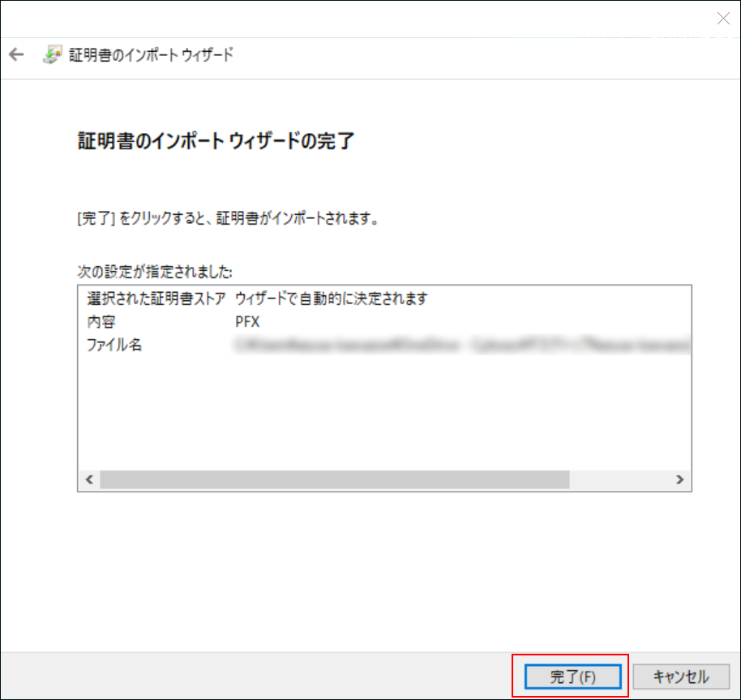The width and height of the screenshot is (741, 700).
Task: Click the instruction text about clicking 完了
Action: tap(228, 218)
